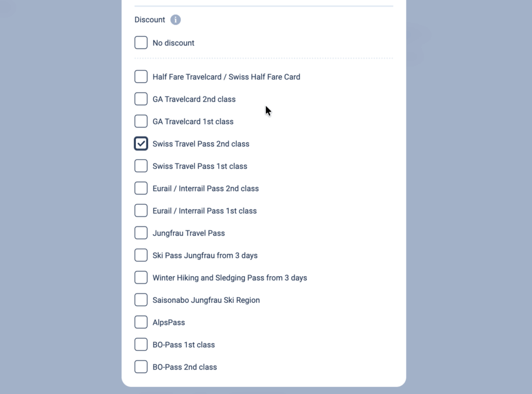The image size is (532, 394).
Task: Uncheck Swiss Travel Pass 2nd class
Action: 141,144
